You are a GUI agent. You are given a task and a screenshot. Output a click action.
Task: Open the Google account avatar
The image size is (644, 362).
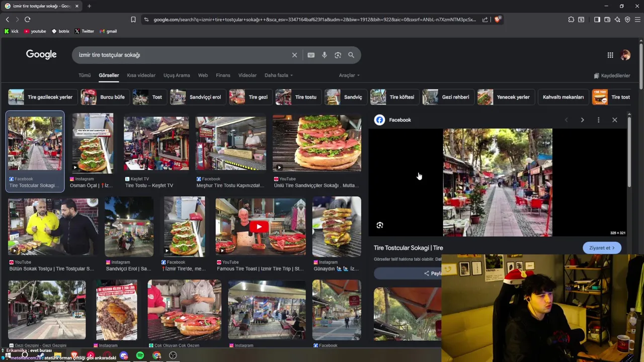[x=625, y=55]
